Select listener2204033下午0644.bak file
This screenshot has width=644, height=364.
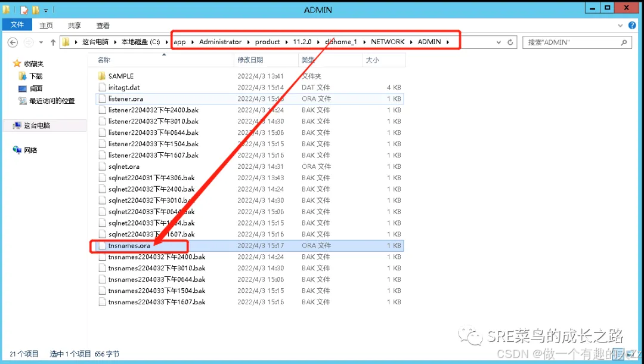(250, 132)
